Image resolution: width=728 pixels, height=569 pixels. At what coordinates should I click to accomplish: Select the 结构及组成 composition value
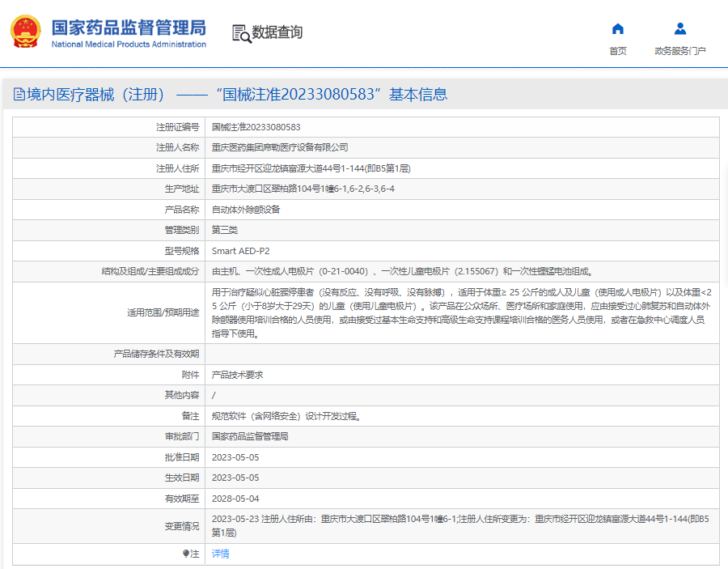pos(402,272)
